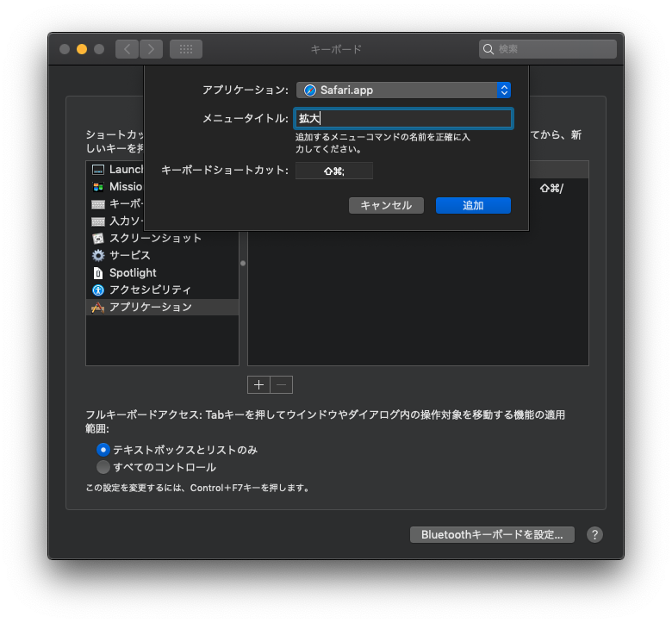Click the split pane divider handle
This screenshot has width=672, height=623.
(243, 264)
